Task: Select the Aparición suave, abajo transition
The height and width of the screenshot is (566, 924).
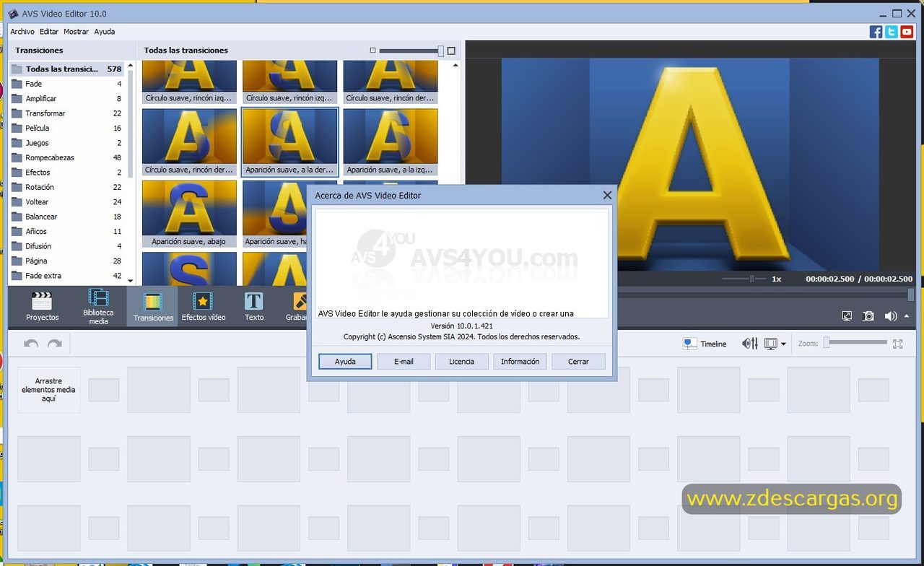Action: [x=189, y=214]
